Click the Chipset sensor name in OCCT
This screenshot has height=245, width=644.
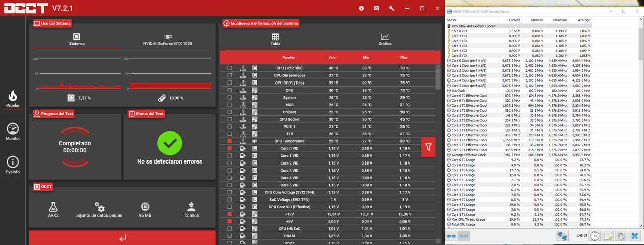click(288, 112)
